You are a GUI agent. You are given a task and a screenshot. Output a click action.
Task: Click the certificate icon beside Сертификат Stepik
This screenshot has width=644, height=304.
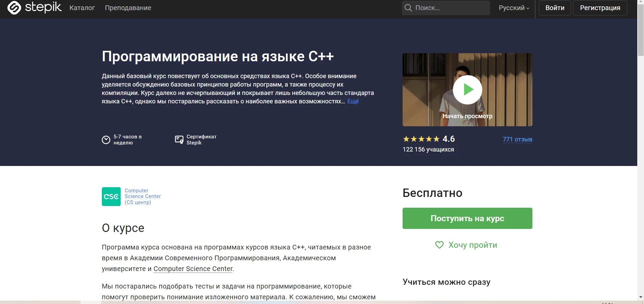[x=179, y=140]
